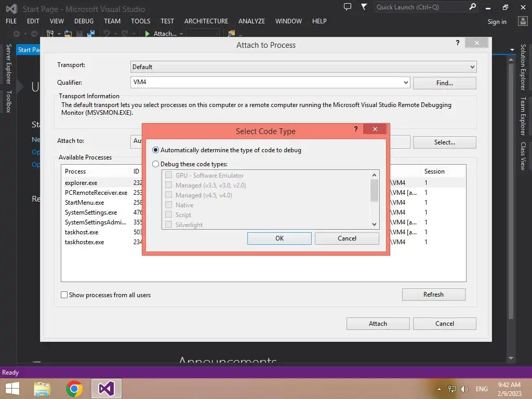Open Google Chrome from the taskbar
This screenshot has height=399, width=532.
coord(74,389)
